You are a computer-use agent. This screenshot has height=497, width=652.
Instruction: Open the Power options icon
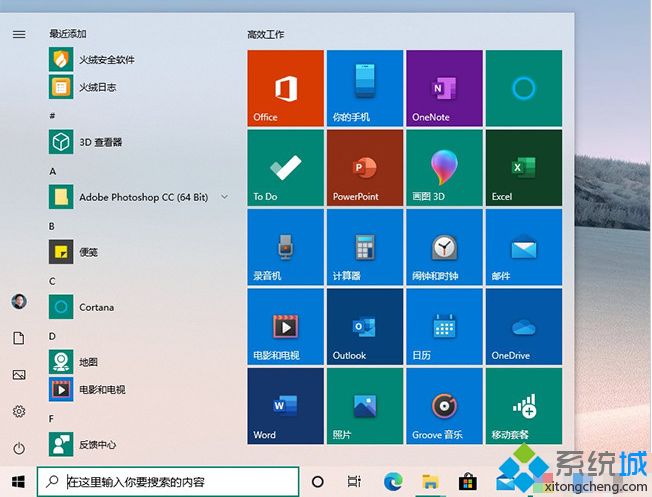[19, 448]
